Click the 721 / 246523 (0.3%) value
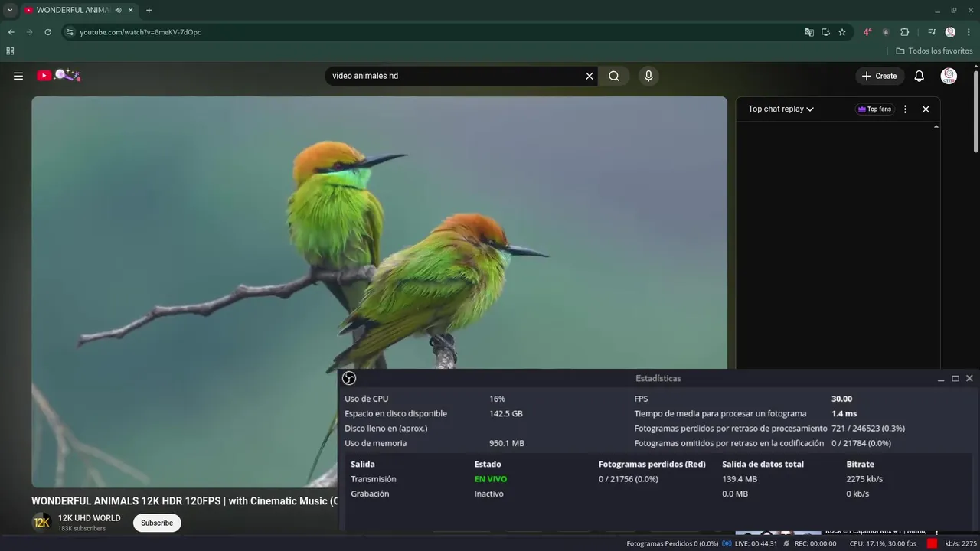 click(868, 429)
